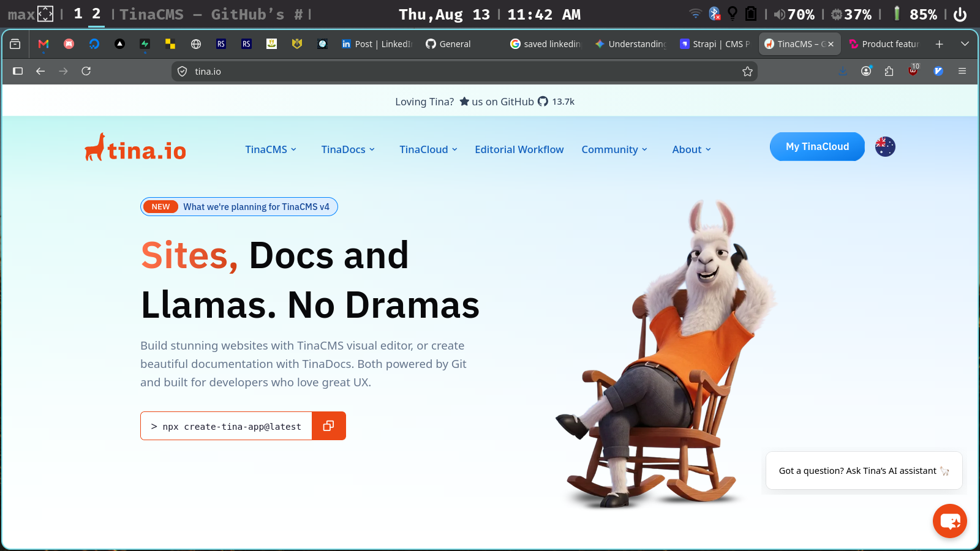The image size is (980, 551).
Task: Expand the TinaDocs navigation dropdown
Action: (348, 149)
